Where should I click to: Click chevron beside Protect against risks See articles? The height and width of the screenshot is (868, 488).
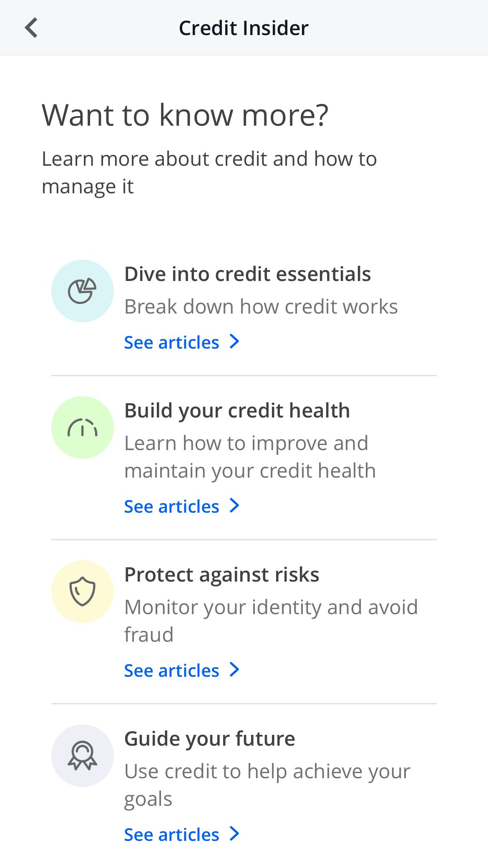(x=235, y=670)
